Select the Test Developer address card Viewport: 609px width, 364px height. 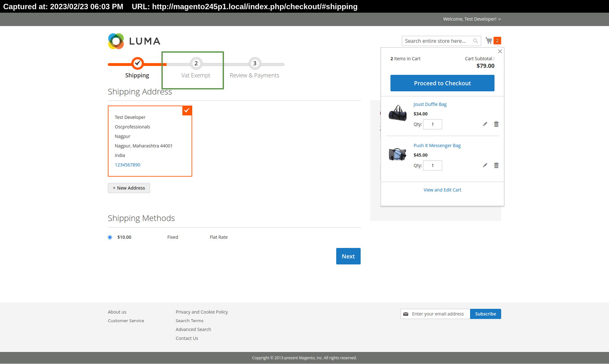150,141
